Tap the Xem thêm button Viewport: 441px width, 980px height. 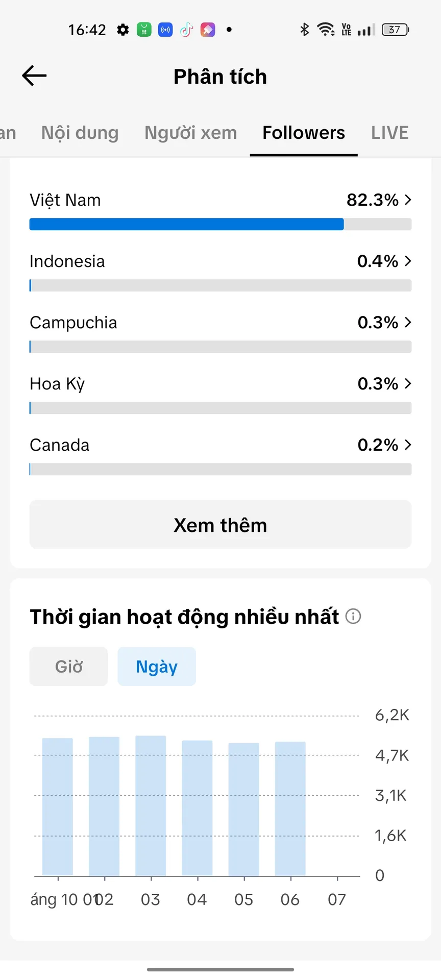pyautogui.click(x=220, y=525)
